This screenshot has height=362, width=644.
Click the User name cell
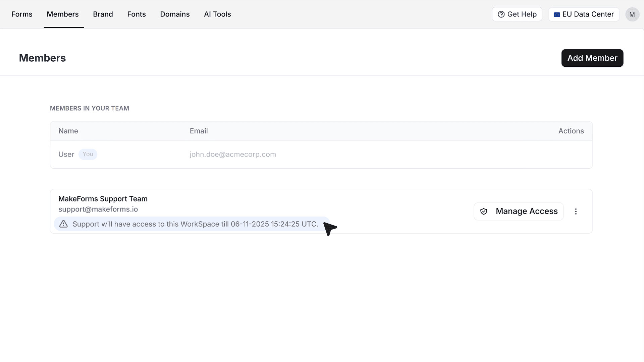(x=66, y=155)
